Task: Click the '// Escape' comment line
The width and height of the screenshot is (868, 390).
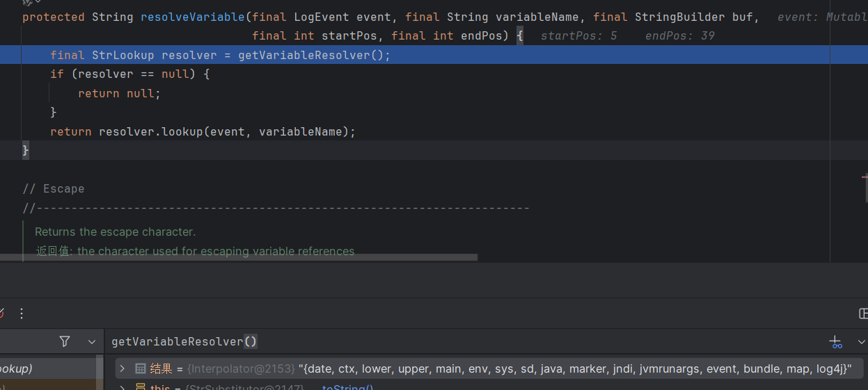Action: coord(53,188)
